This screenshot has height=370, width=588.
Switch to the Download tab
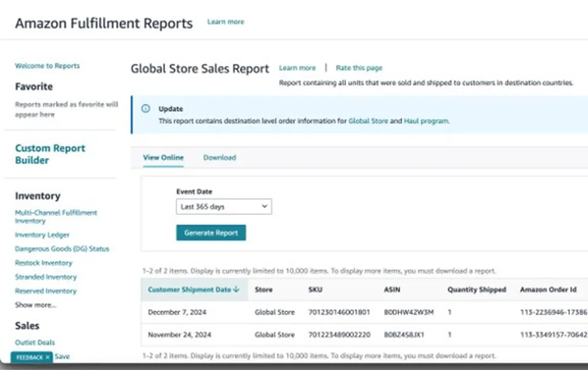219,157
